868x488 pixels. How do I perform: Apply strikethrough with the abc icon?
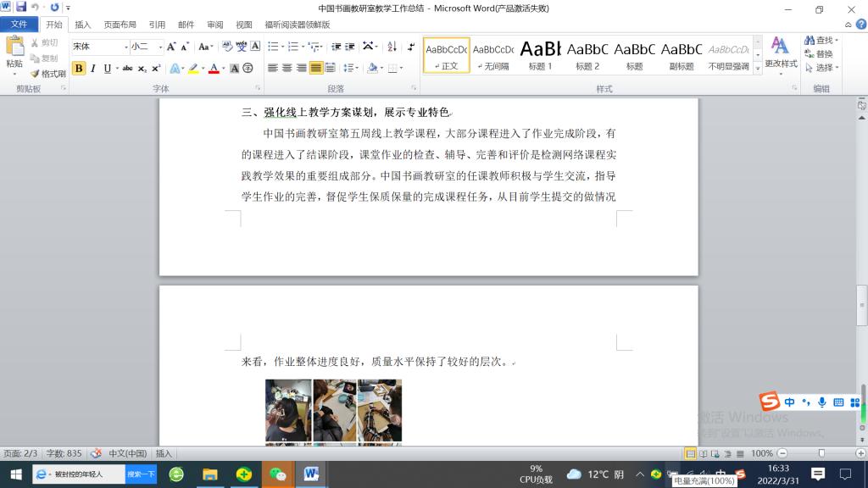pos(127,69)
